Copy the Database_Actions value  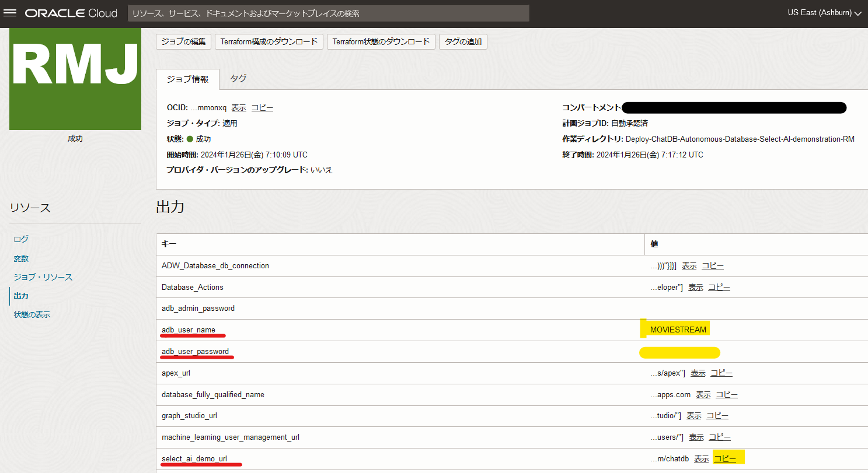click(719, 288)
